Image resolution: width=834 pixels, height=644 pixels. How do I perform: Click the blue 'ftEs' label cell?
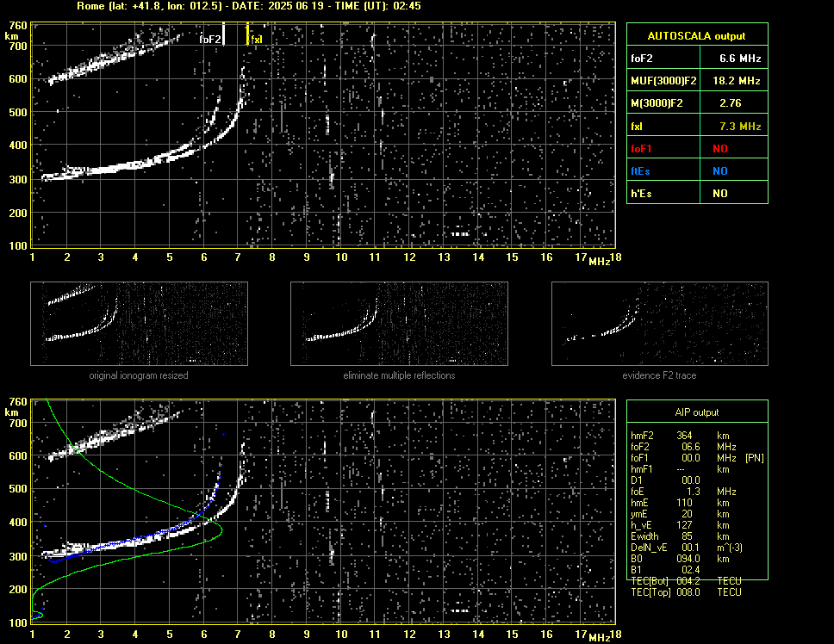pos(663,170)
